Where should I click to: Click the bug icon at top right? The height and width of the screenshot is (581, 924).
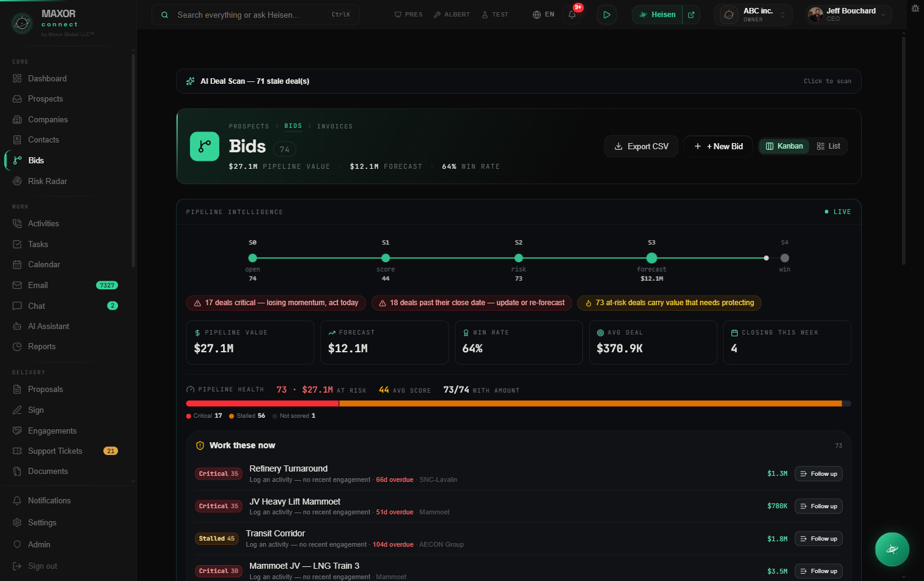pyautogui.click(x=915, y=9)
